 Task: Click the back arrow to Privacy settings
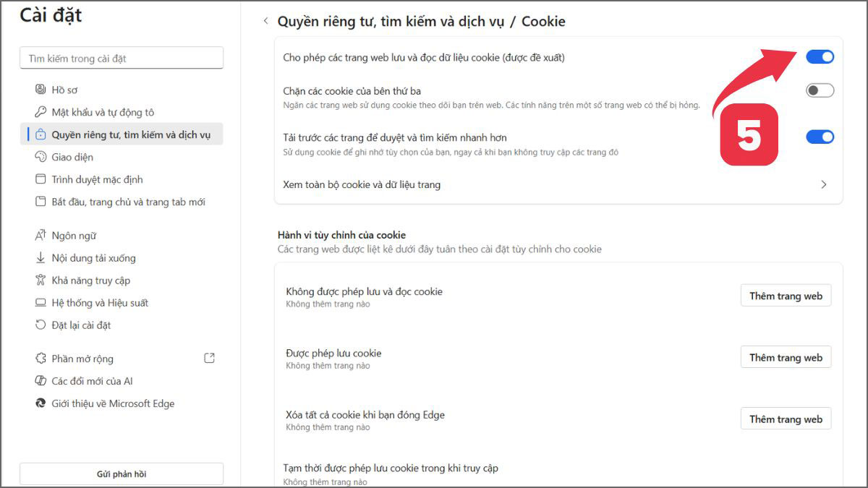[266, 22]
